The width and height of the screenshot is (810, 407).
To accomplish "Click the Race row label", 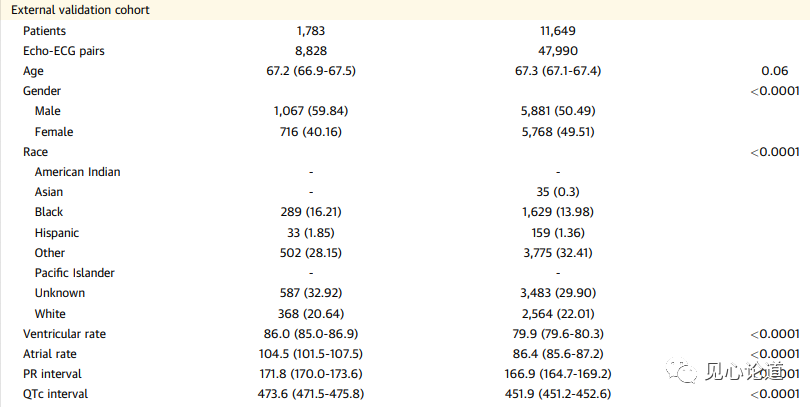I will point(35,152).
